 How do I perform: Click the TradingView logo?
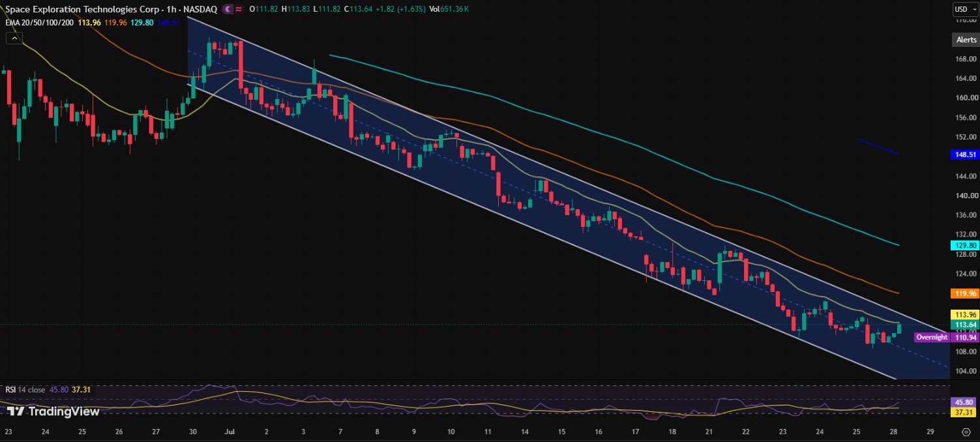coord(53,411)
